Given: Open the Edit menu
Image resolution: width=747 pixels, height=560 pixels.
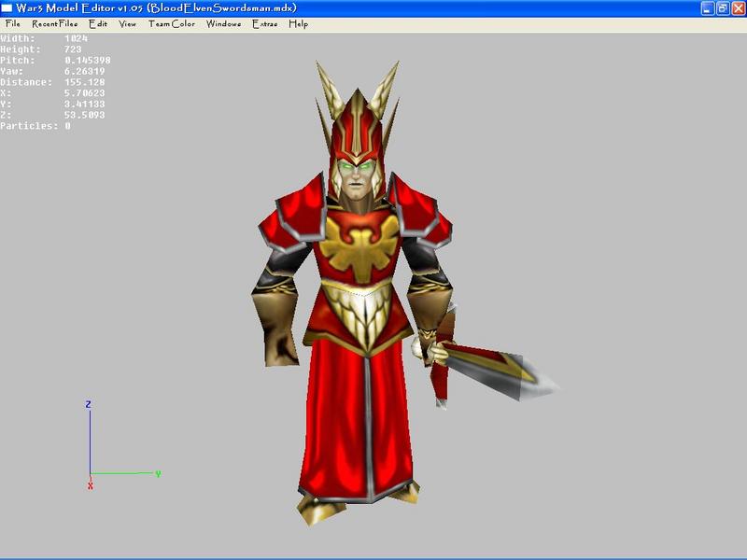Looking at the screenshot, I should (98, 24).
